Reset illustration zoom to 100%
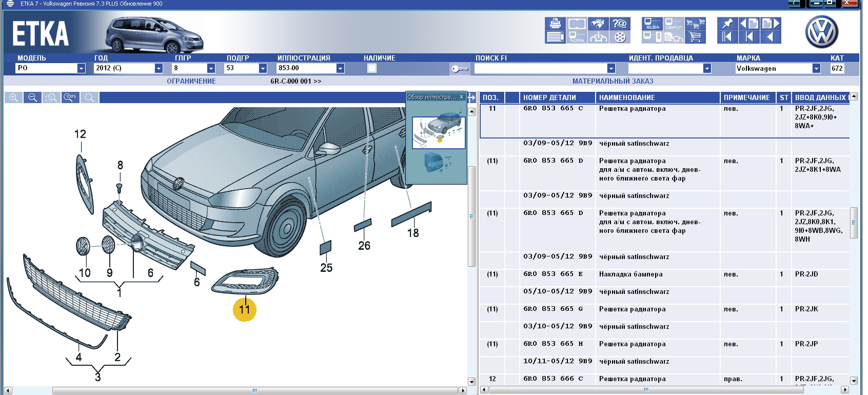 [x=70, y=97]
